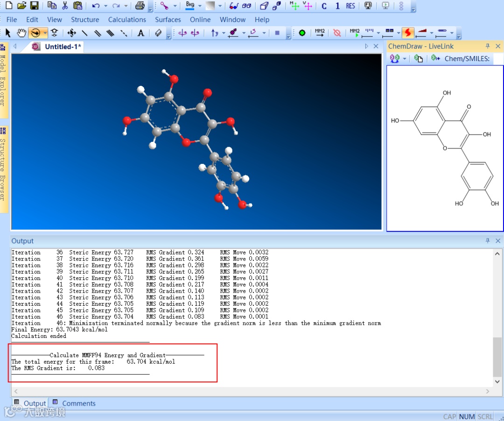Click the Save disk icon
Screen dimensions: 504x421
pos(35,6)
